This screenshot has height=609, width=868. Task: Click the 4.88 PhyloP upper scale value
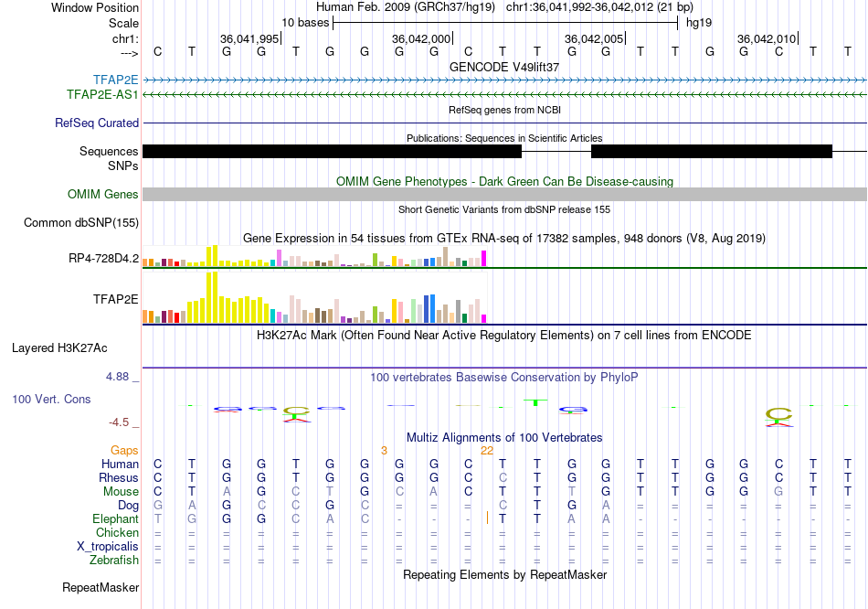[x=117, y=377]
